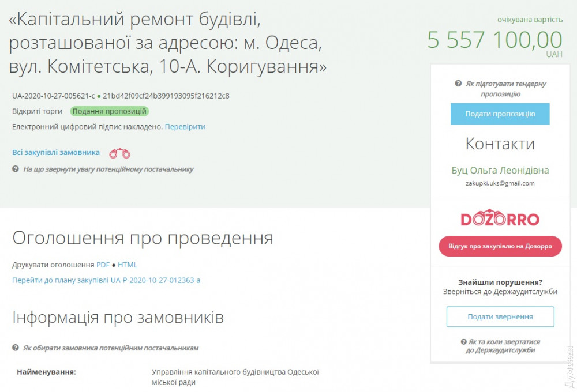Screen dimensions: 577x392
Task: Open 'Всі закупівлі замовника' link
Action: coord(56,153)
